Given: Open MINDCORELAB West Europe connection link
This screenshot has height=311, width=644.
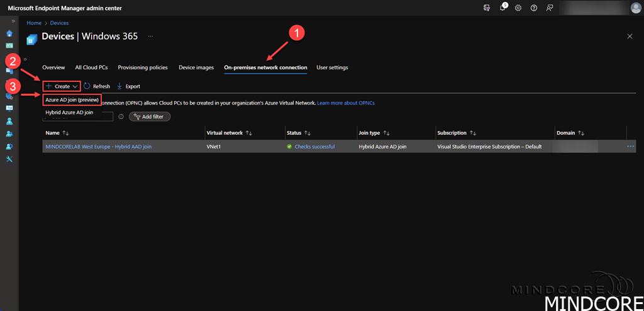Looking at the screenshot, I should tap(98, 147).
